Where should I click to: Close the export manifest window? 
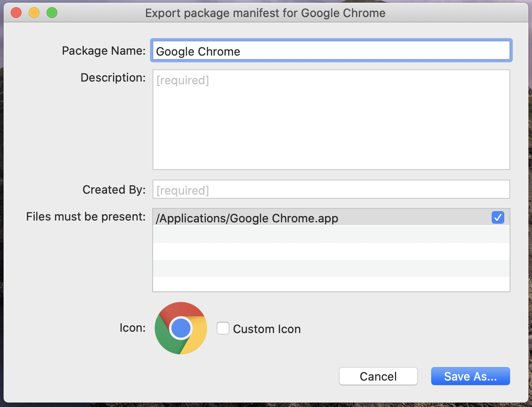click(x=17, y=13)
